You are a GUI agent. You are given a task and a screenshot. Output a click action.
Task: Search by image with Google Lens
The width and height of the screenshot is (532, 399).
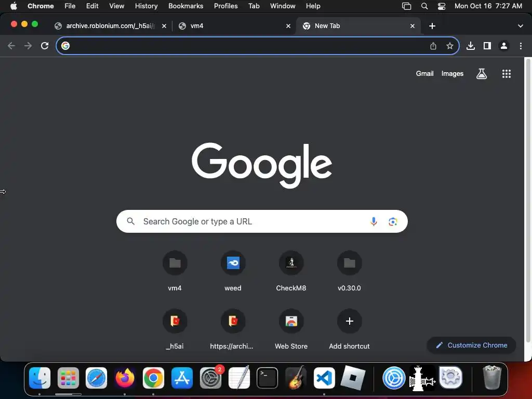click(x=393, y=221)
